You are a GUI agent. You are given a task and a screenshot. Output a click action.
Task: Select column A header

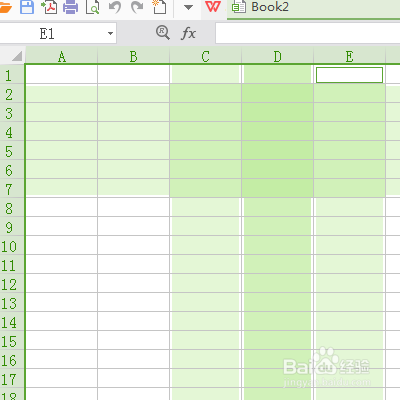(61, 56)
